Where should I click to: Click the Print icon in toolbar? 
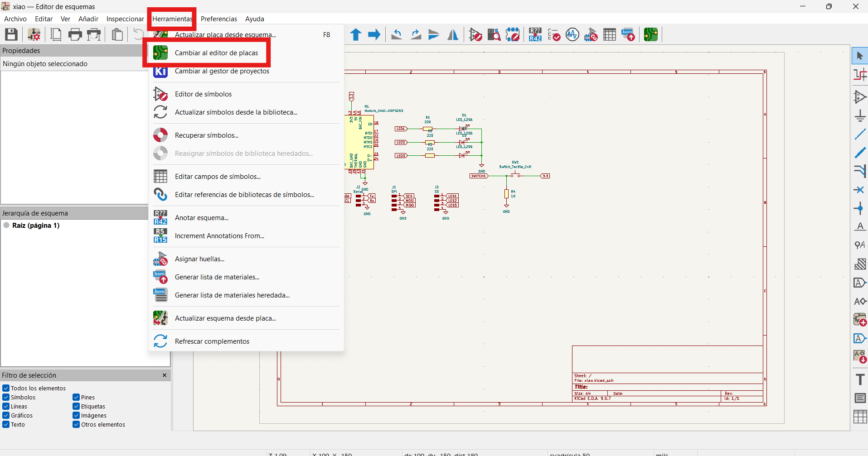(x=75, y=34)
